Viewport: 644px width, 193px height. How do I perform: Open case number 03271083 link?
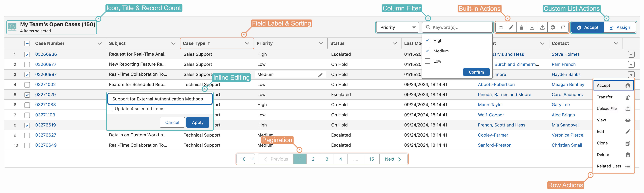[x=45, y=105]
